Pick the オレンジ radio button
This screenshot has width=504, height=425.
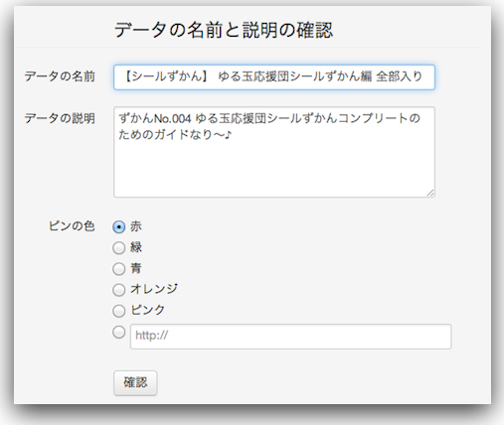pos(118,290)
